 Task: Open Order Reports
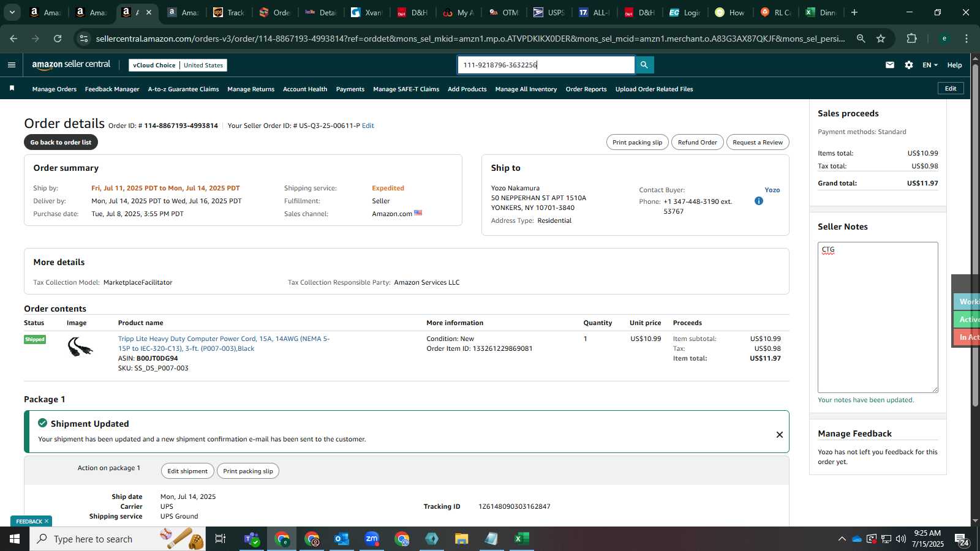586,89
